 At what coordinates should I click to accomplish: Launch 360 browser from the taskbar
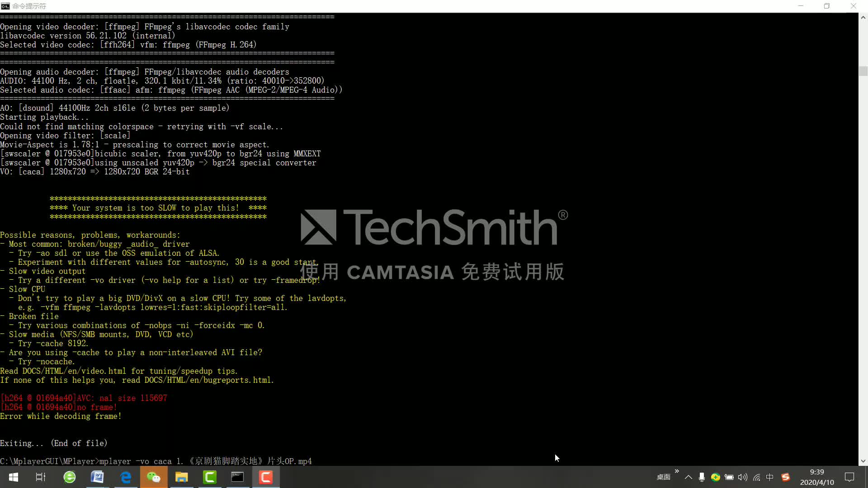70,477
